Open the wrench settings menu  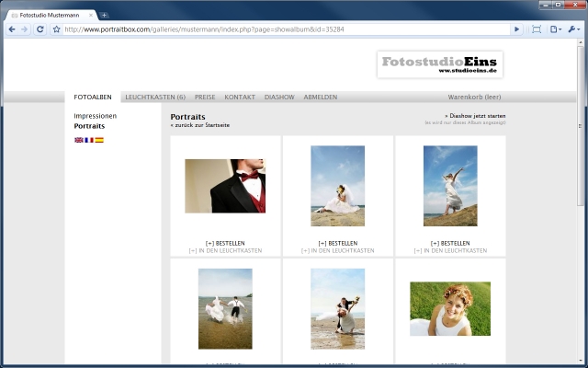pyautogui.click(x=573, y=29)
